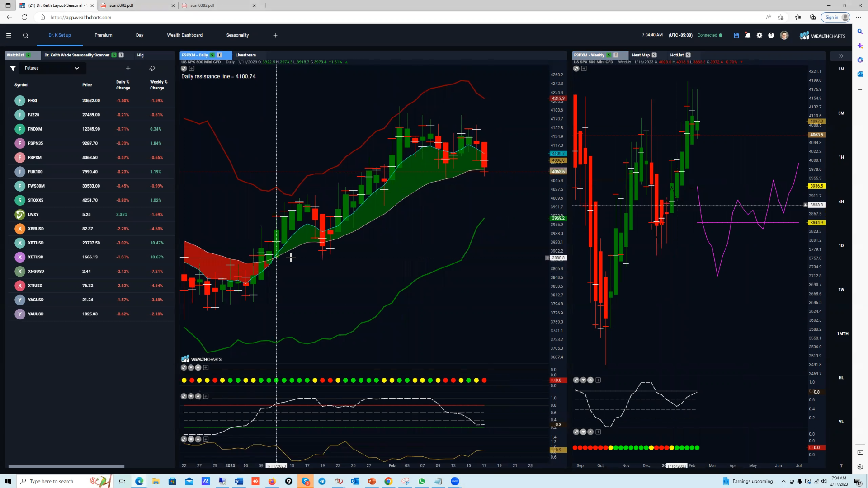Select the 1D timeframe
Viewport: 868px width, 488px height.
click(x=841, y=246)
